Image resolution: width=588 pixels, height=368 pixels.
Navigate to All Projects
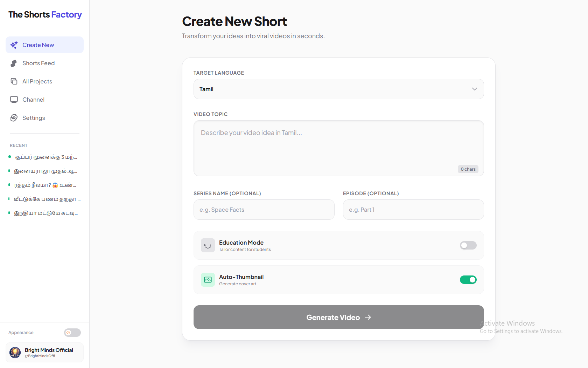[x=37, y=81]
